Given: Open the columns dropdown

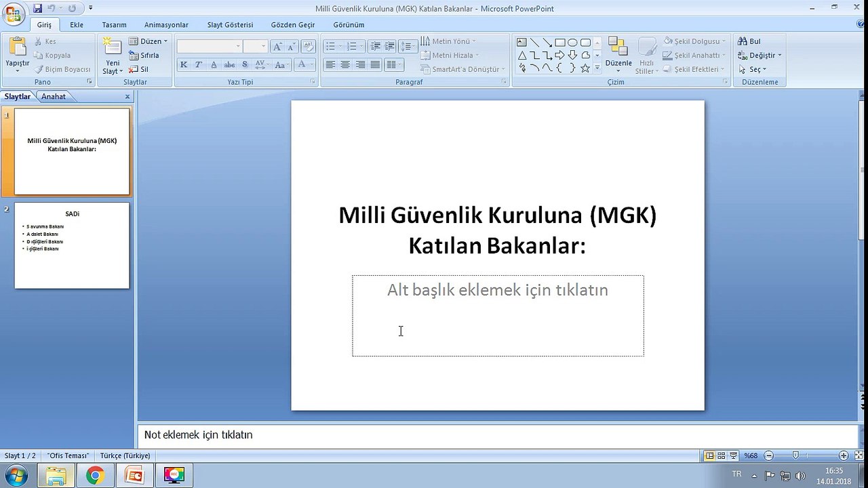Looking at the screenshot, I should pyautogui.click(x=393, y=64).
